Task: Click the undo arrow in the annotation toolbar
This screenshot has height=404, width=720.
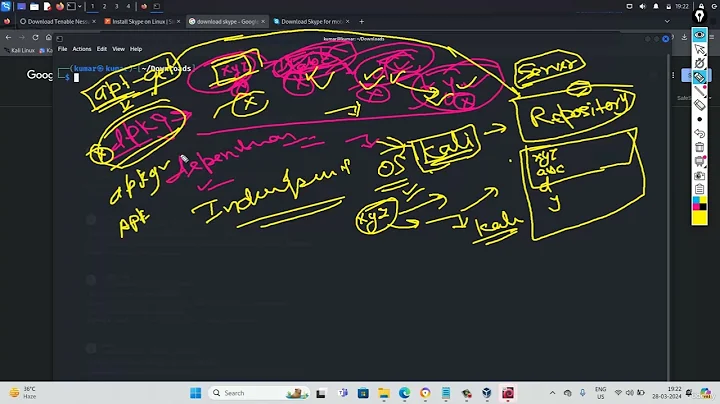Action: pyautogui.click(x=699, y=133)
